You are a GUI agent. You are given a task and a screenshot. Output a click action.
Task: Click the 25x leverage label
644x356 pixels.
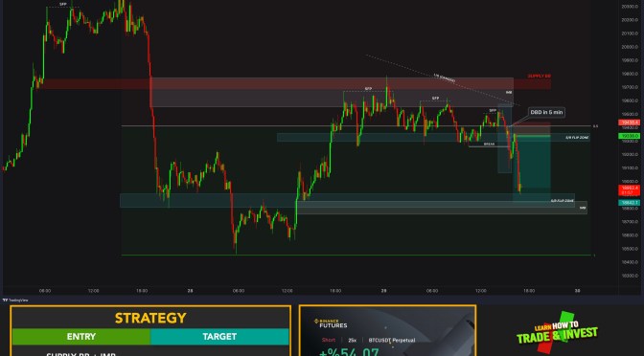[352, 340]
